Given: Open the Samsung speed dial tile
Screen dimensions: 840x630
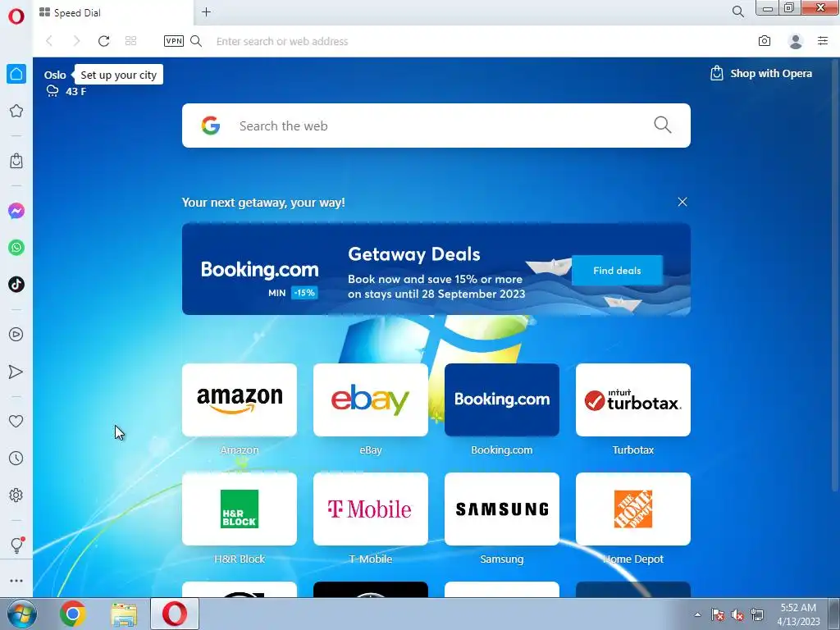Looking at the screenshot, I should coord(502,509).
